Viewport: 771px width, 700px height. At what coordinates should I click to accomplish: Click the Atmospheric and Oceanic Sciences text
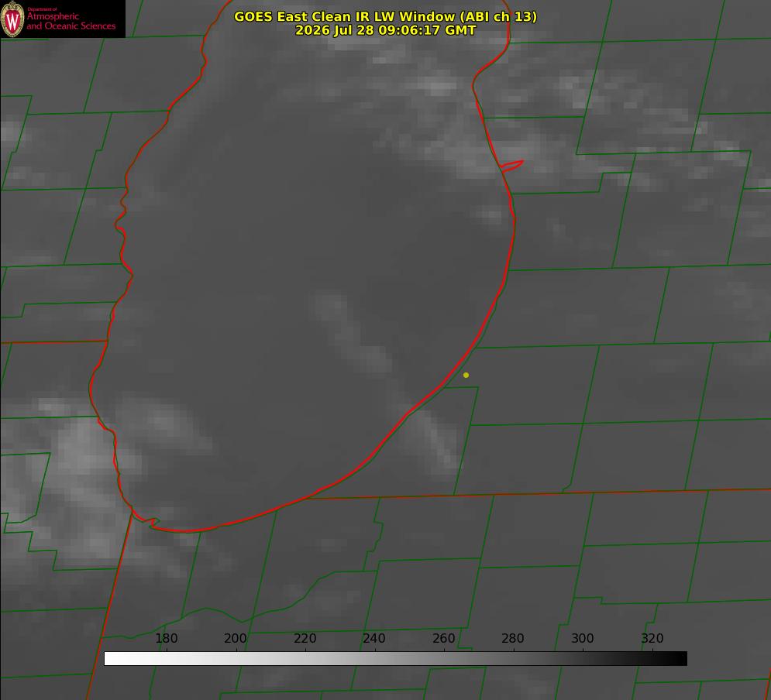tap(71, 21)
